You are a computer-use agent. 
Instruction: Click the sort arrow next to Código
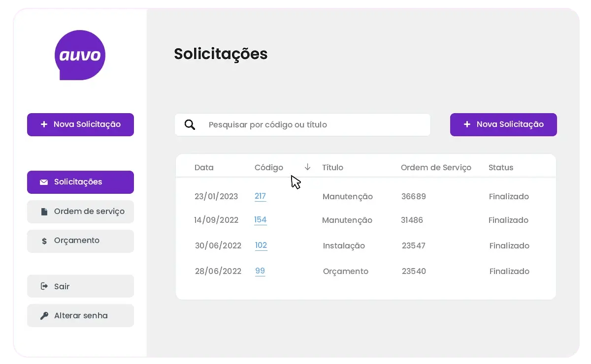308,167
